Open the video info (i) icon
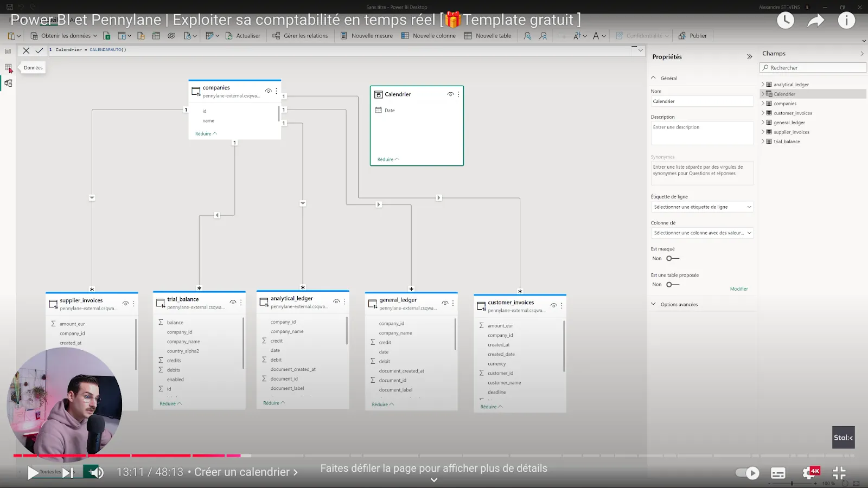 (846, 21)
